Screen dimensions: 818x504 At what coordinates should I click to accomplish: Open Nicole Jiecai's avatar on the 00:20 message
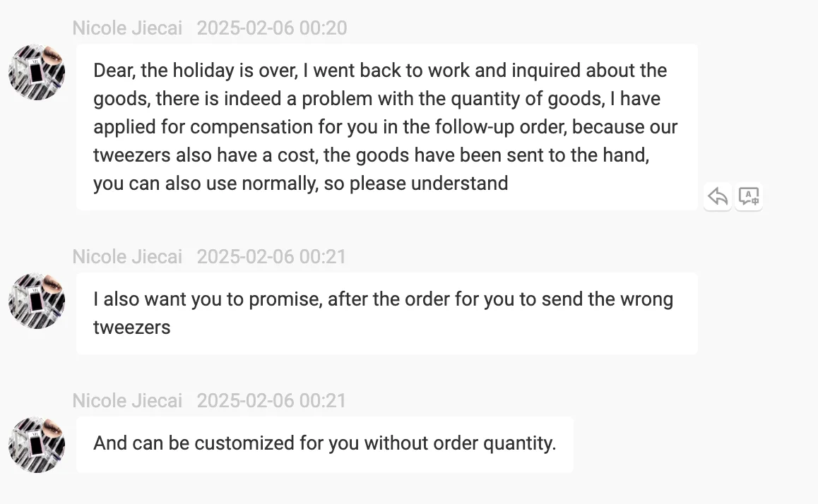37,73
